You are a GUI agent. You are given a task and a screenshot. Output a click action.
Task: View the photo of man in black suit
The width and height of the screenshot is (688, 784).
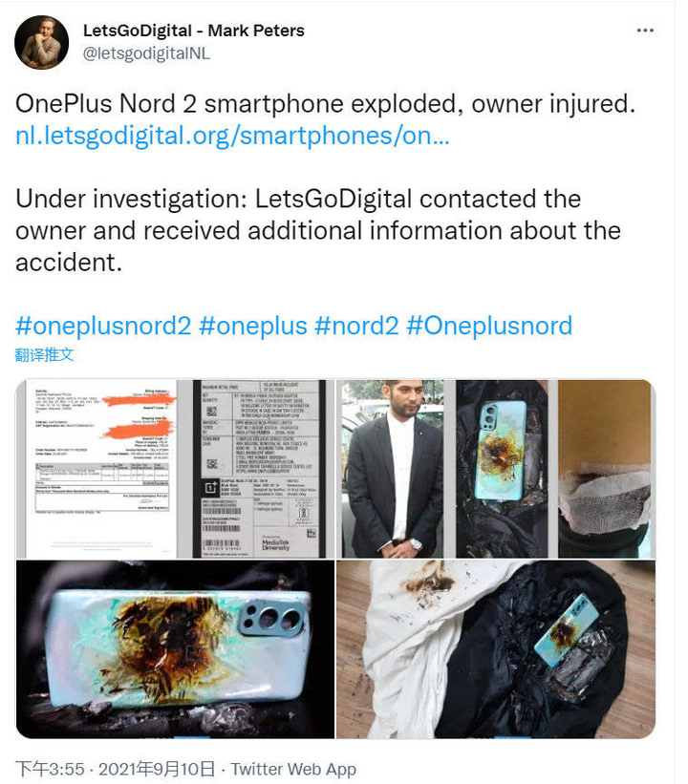tap(393, 469)
